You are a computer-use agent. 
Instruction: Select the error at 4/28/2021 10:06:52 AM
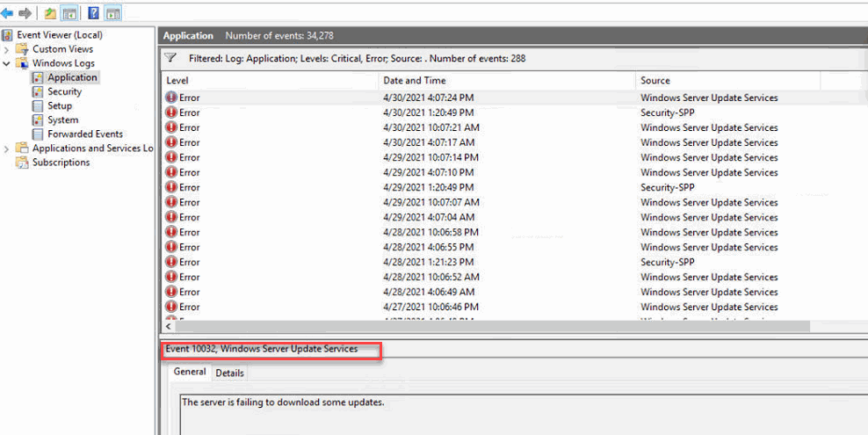click(x=514, y=278)
